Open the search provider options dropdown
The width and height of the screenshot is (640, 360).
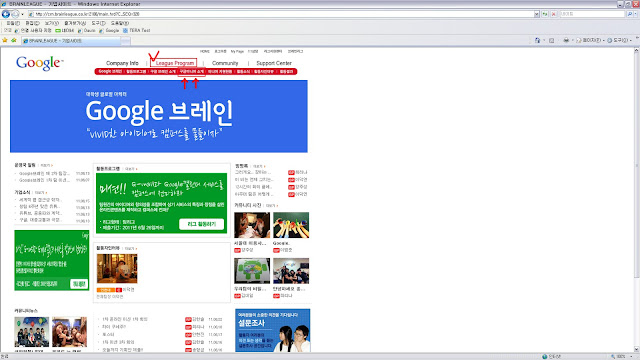636,14
